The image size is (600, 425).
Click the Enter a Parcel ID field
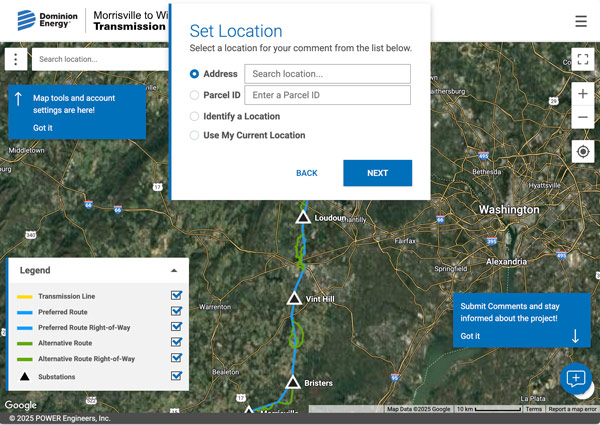coord(327,95)
